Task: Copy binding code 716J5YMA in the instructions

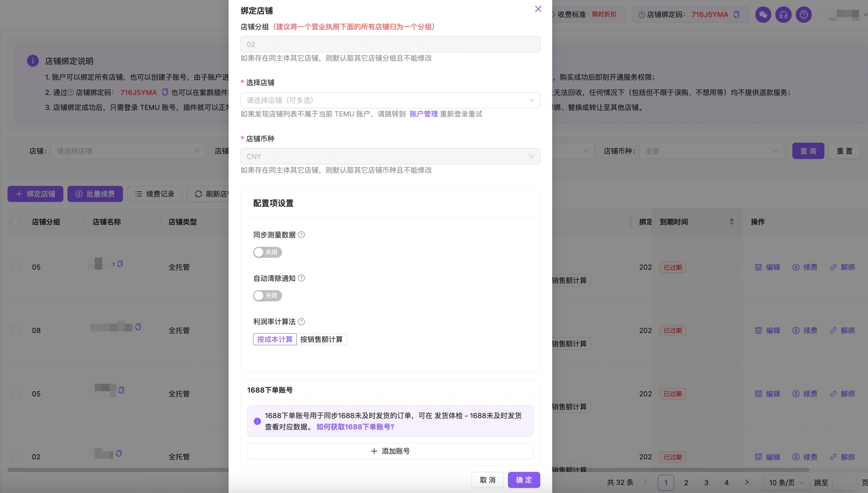Action: [x=165, y=92]
